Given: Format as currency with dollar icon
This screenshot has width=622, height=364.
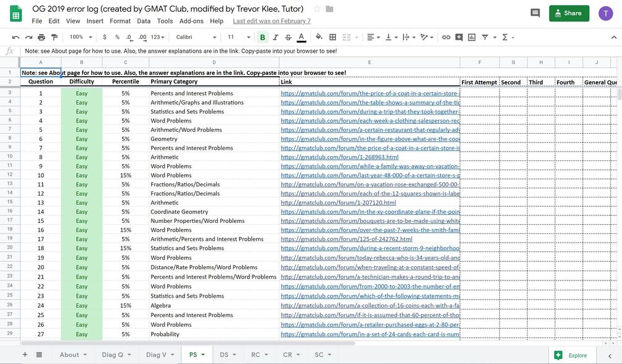Looking at the screenshot, I should (105, 37).
